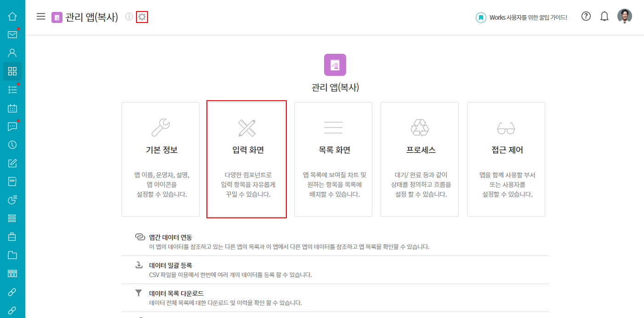The width and height of the screenshot is (644, 318).
Task: Open 앱간 데이터 연동 option
Action: 171,237
